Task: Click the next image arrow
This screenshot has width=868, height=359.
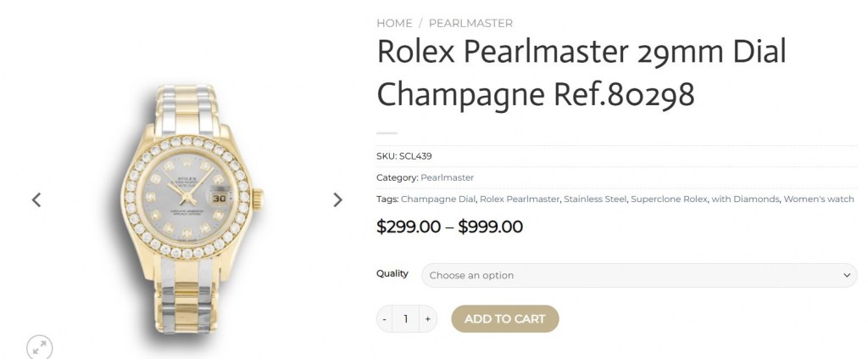Action: point(337,200)
